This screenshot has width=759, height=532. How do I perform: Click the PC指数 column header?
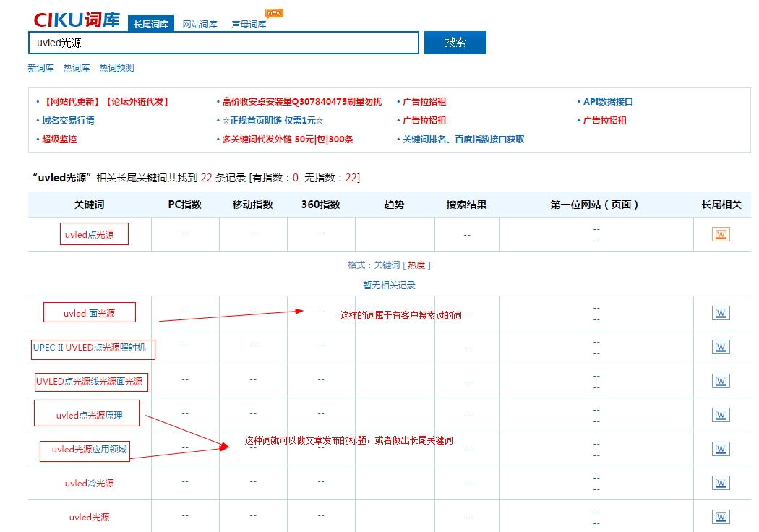[x=185, y=205]
